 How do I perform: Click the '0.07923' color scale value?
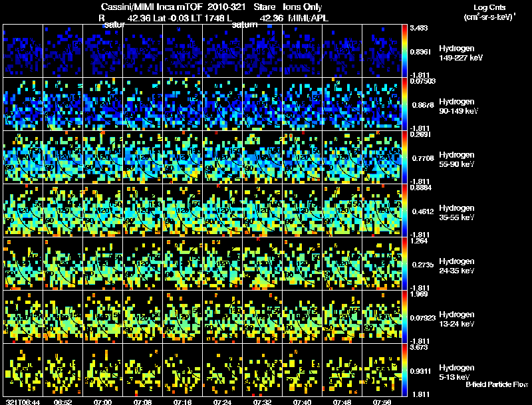click(423, 318)
